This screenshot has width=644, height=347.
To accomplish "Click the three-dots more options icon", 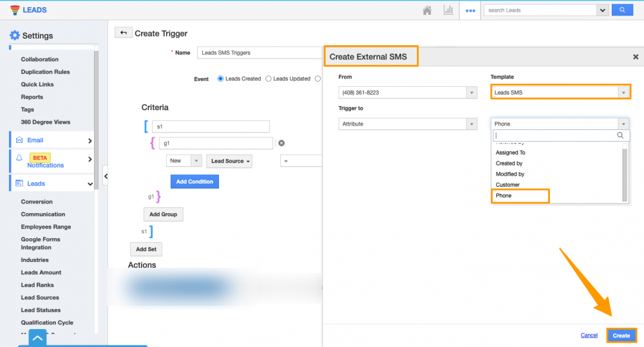I will tap(470, 10).
